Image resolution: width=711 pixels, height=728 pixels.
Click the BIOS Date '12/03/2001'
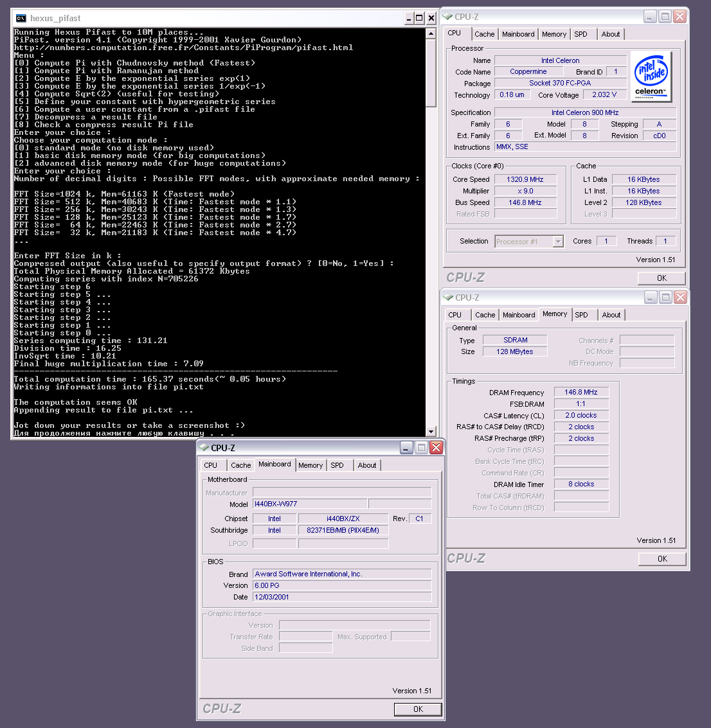(342, 597)
